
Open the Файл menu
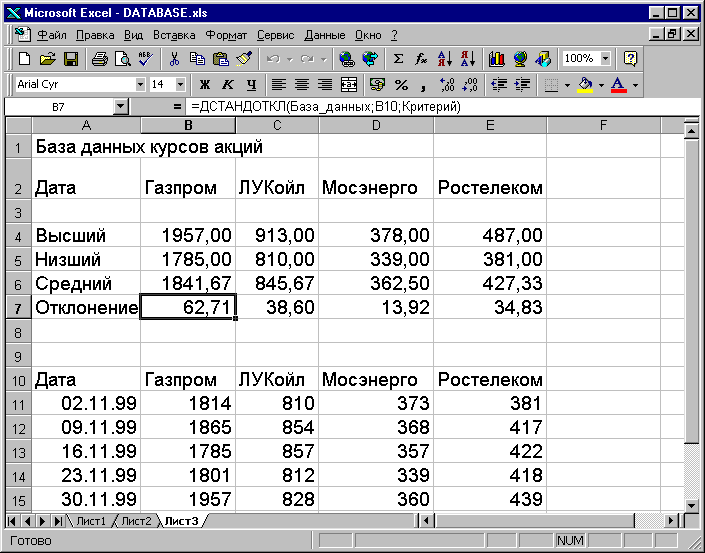pyautogui.click(x=52, y=35)
